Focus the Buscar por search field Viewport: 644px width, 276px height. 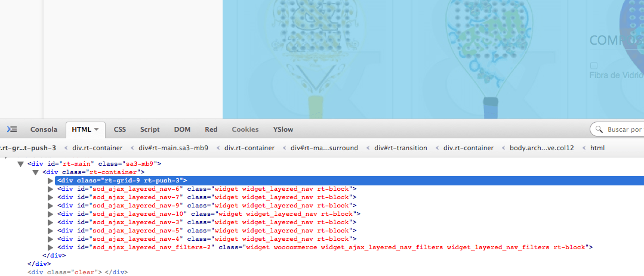click(617, 129)
